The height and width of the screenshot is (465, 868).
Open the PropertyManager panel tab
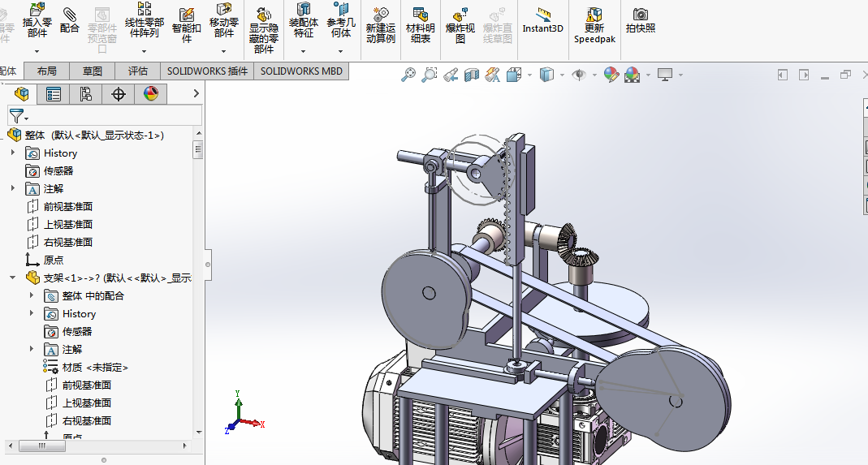[54, 94]
